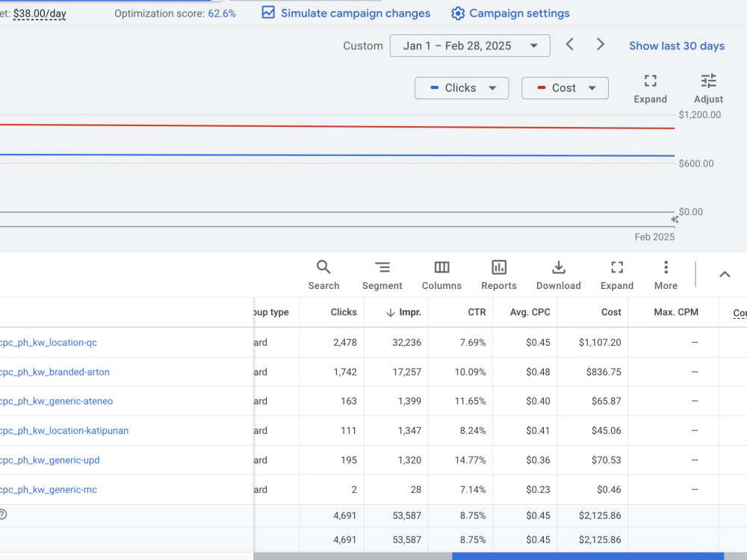This screenshot has height=560, width=747.
Task: Adjust chart settings
Action: [708, 89]
